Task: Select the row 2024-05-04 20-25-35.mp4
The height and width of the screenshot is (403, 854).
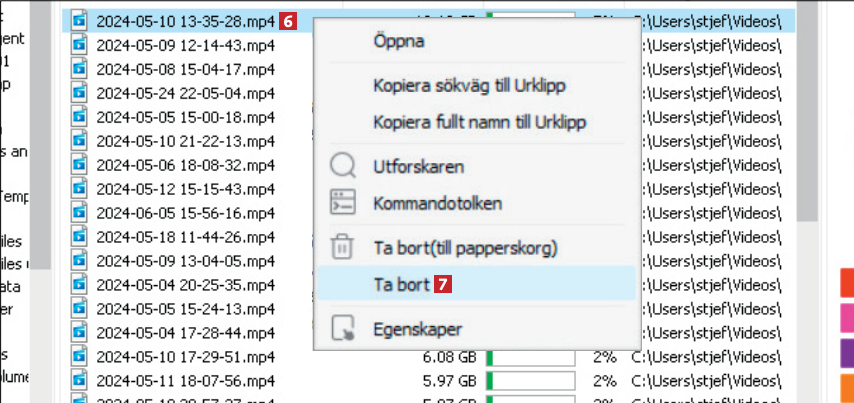Action: point(185,285)
